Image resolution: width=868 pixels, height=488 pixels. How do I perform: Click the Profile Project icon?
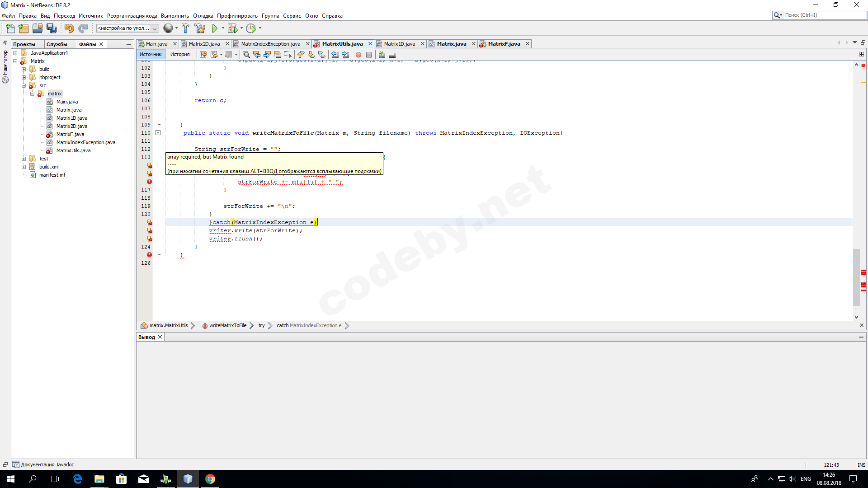(x=251, y=28)
